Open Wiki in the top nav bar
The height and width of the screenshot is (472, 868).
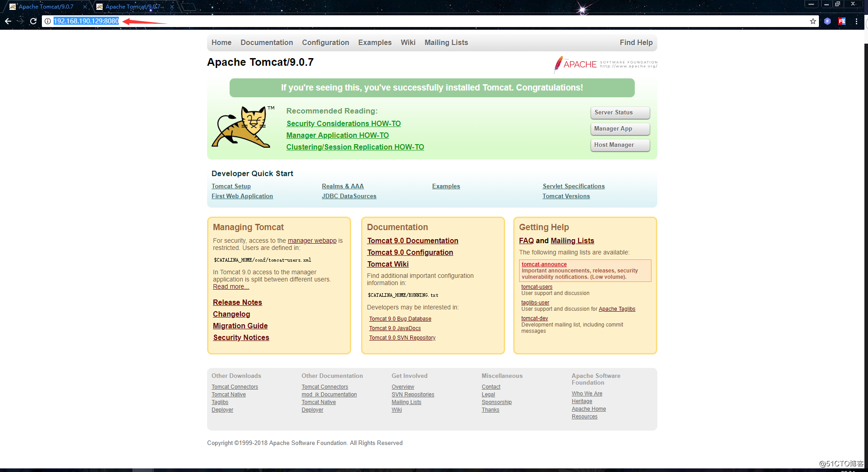coord(408,42)
